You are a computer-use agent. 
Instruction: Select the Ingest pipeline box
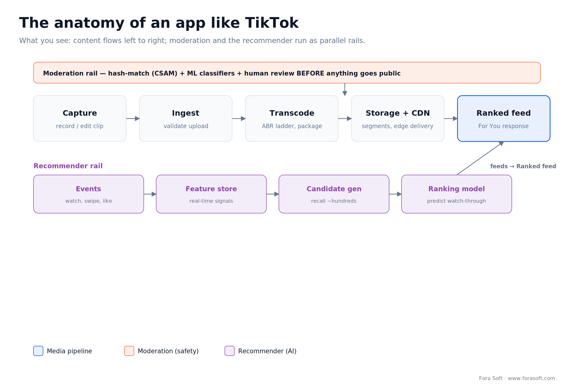point(186,119)
